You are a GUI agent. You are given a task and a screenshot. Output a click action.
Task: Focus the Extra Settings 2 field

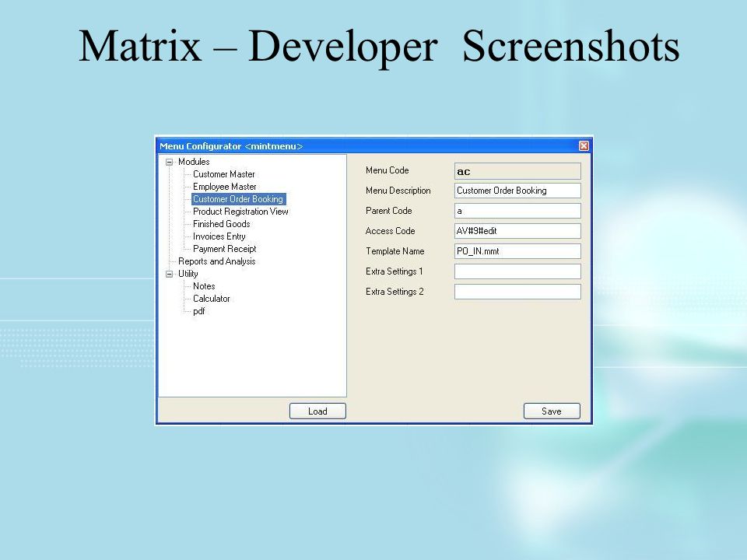(x=517, y=292)
